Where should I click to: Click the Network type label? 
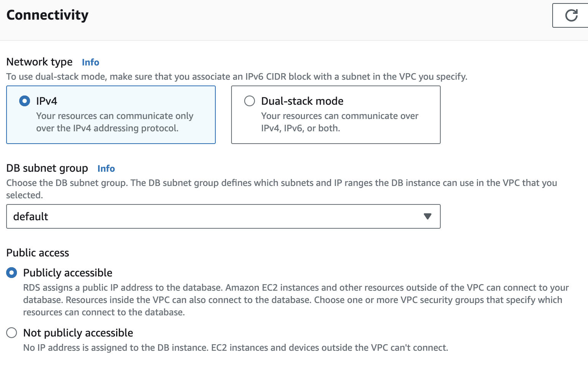point(39,62)
